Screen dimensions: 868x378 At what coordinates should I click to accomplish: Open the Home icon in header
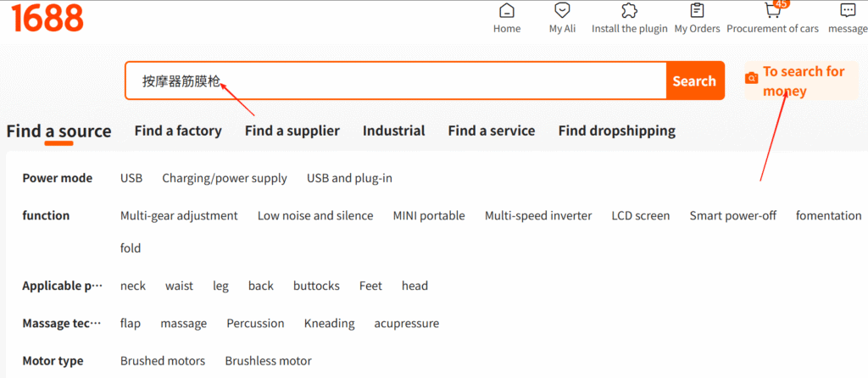tap(507, 10)
